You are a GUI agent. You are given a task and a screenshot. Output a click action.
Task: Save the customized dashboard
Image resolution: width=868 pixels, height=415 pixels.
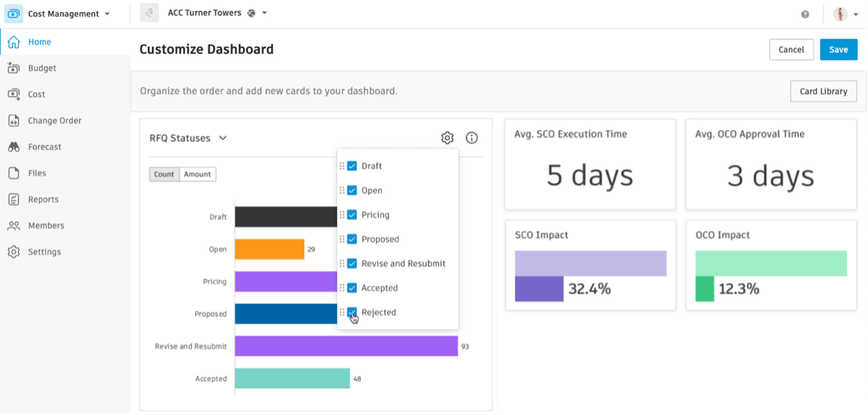[838, 49]
